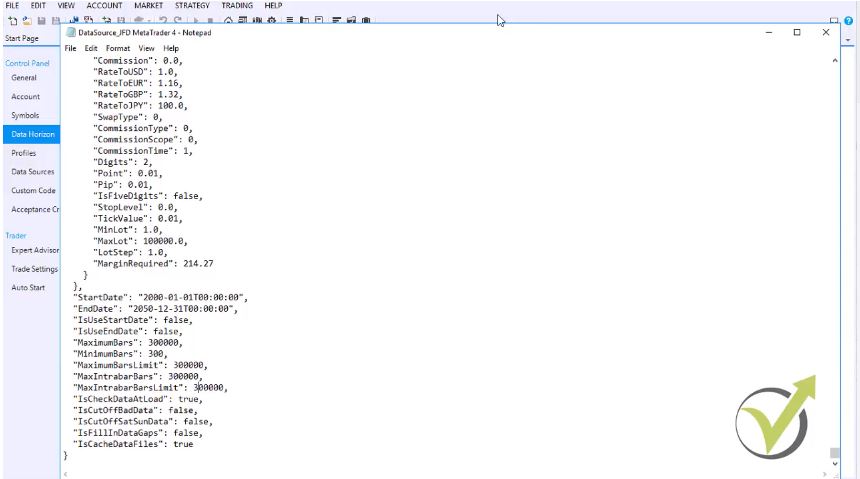Screen dimensions: 860x479
Task: Click the Notepad title bar app icon
Action: (71, 33)
